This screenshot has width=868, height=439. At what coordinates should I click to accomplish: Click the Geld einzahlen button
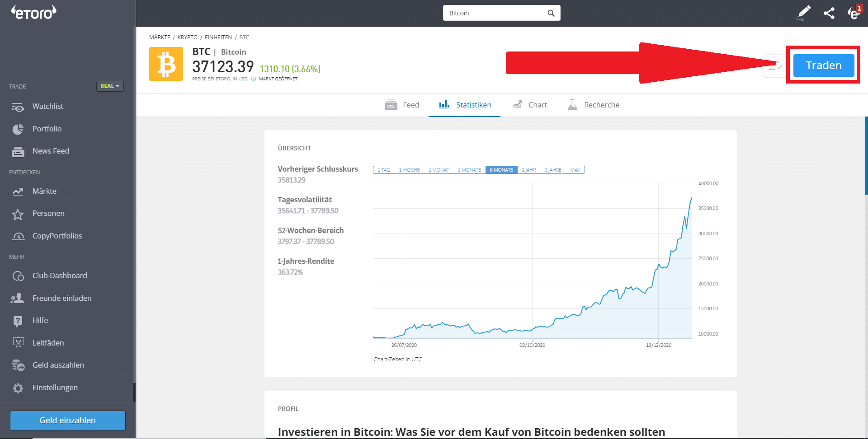68,420
